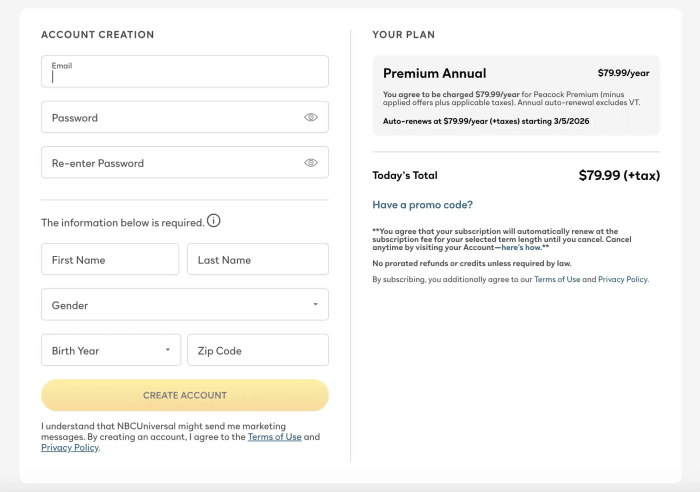
Task: Open the here's how cancellation link
Action: (x=521, y=247)
